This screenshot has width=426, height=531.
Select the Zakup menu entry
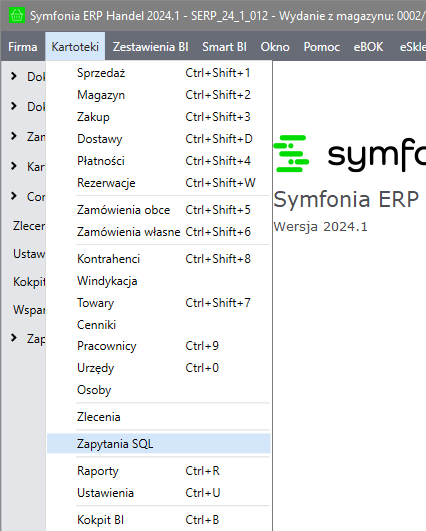click(x=158, y=117)
